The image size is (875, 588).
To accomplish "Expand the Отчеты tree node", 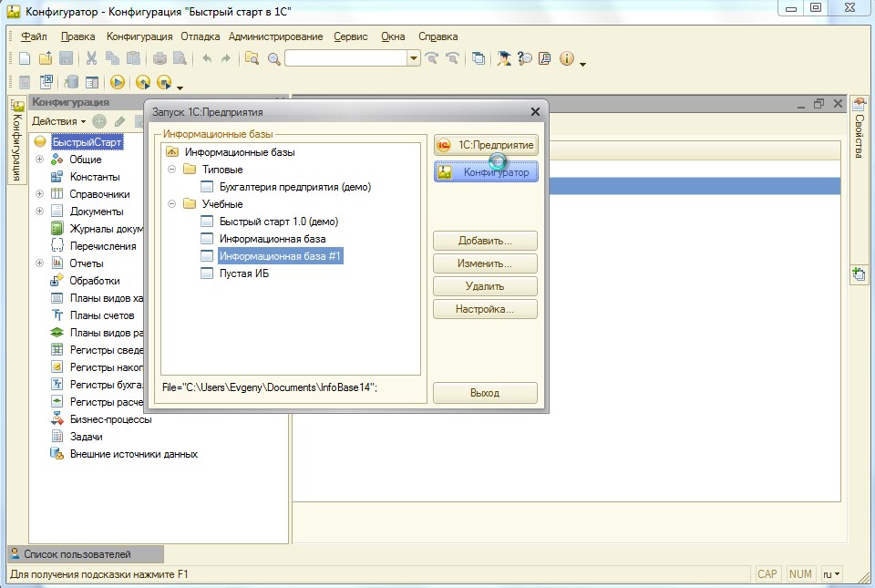I will [39, 263].
